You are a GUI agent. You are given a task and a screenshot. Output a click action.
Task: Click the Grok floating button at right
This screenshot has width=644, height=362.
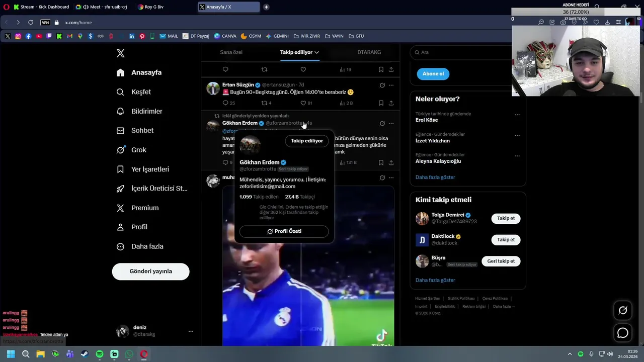[x=623, y=310]
